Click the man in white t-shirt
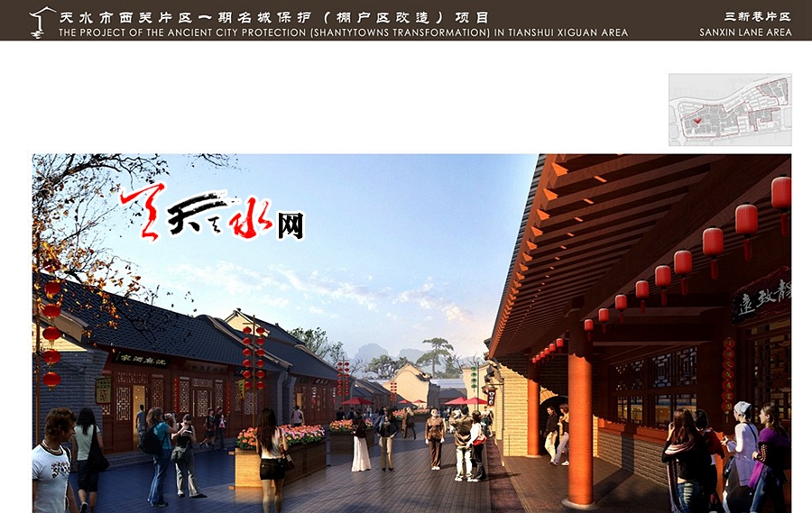 pos(52,464)
